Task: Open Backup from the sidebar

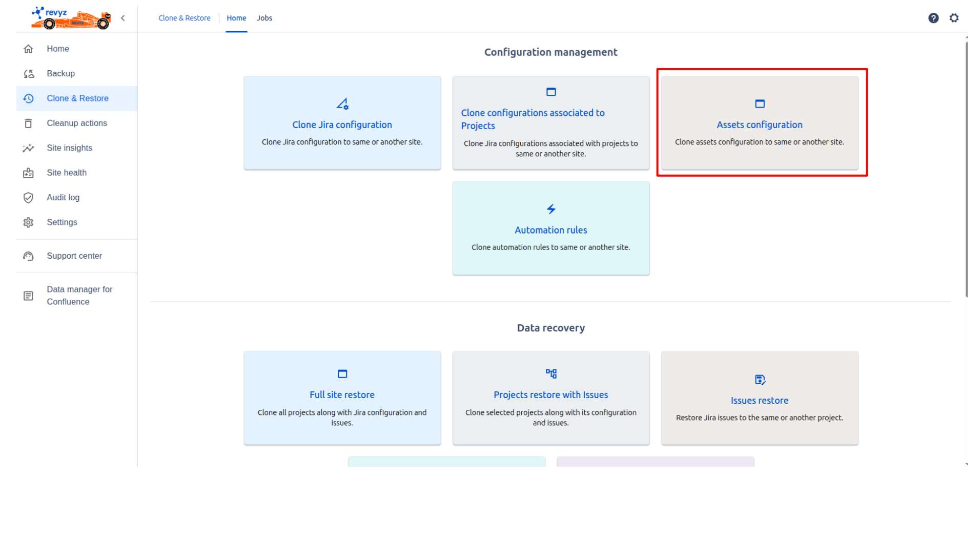Action: tap(60, 74)
